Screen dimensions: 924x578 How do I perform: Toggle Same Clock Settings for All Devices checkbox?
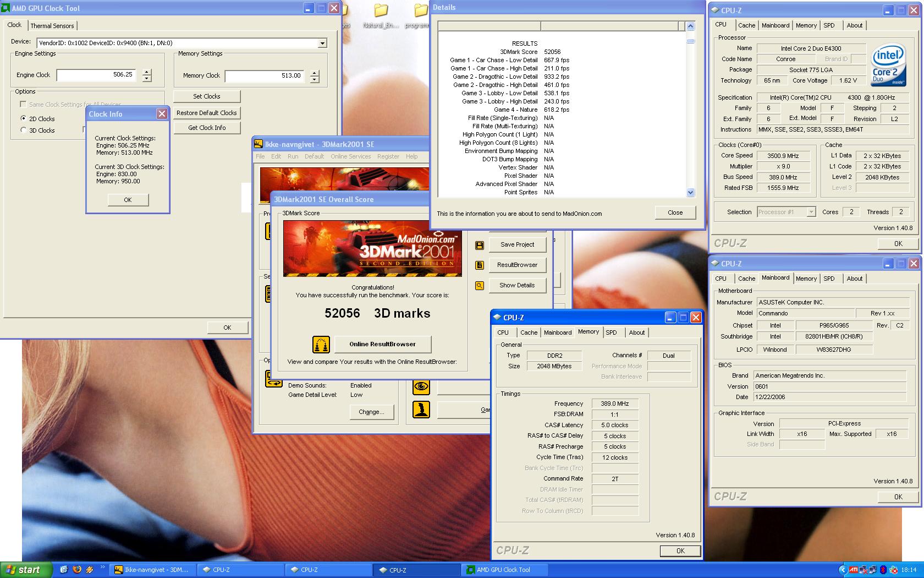pyautogui.click(x=23, y=104)
